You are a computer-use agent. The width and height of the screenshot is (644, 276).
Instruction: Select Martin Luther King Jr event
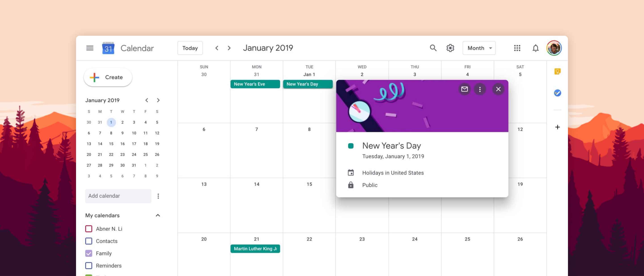(x=255, y=249)
